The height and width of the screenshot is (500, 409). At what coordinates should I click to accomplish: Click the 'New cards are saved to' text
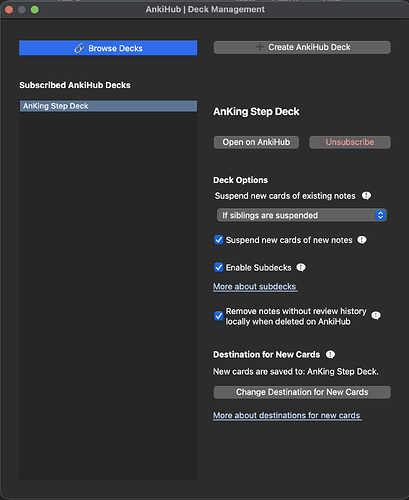click(x=296, y=371)
